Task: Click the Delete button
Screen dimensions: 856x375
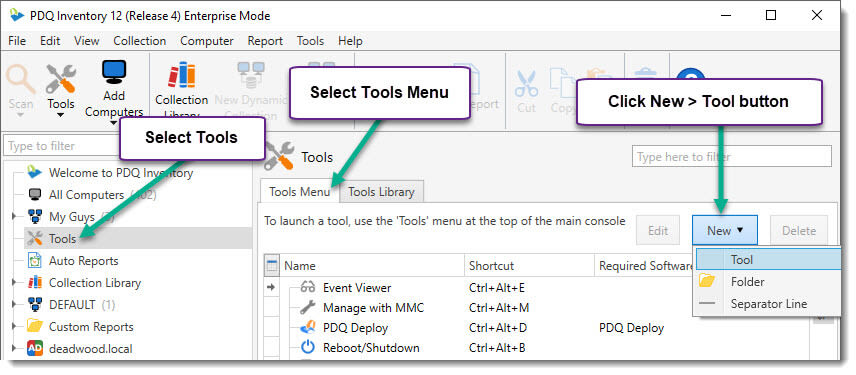Action: (x=799, y=230)
